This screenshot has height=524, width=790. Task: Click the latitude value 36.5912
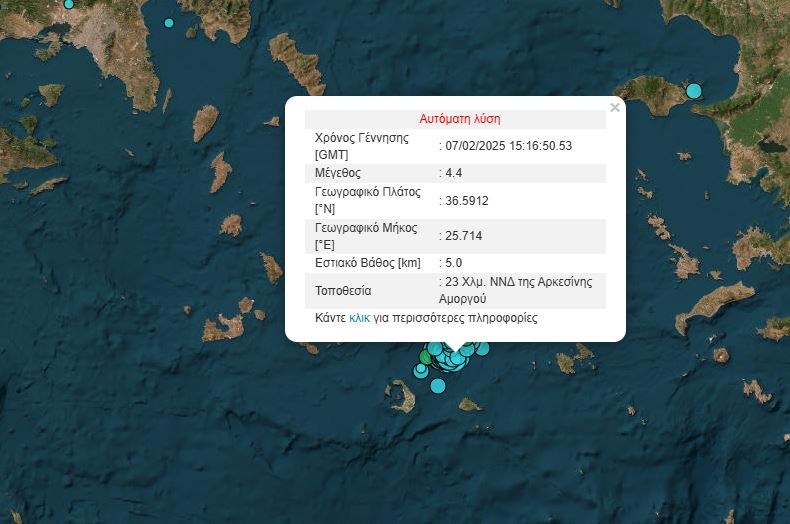tap(467, 201)
